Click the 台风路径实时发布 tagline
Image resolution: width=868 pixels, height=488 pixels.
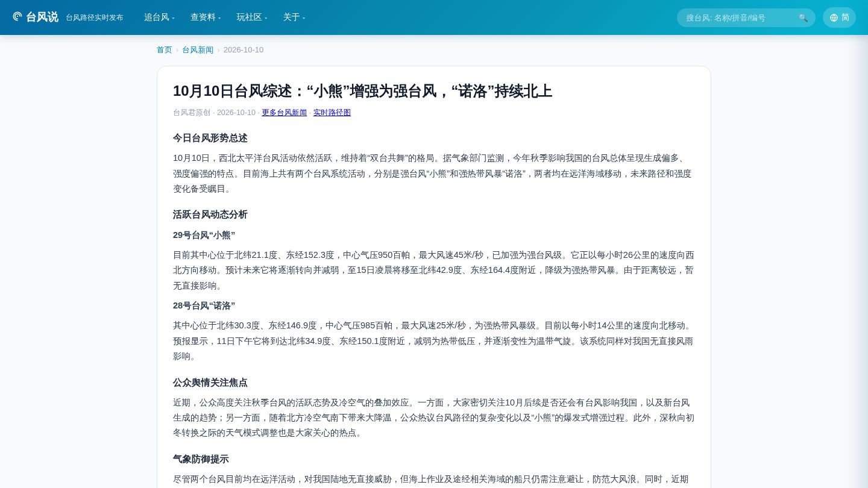pos(95,17)
